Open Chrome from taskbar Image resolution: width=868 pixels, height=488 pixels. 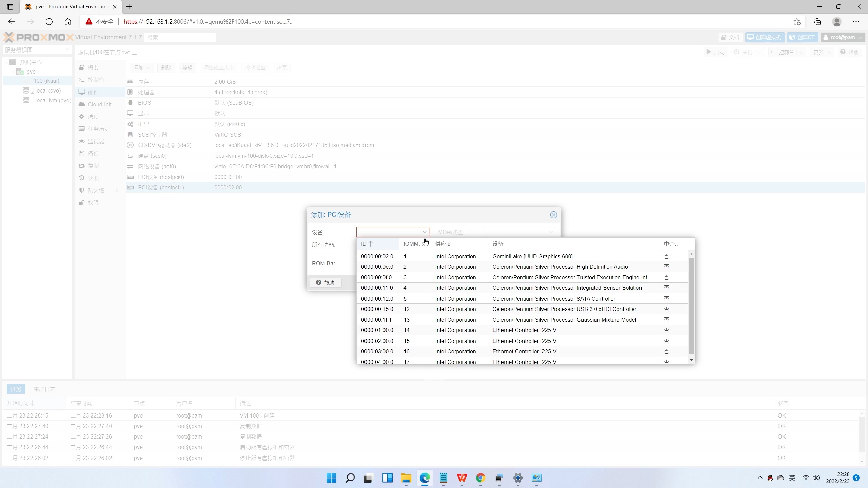480,478
